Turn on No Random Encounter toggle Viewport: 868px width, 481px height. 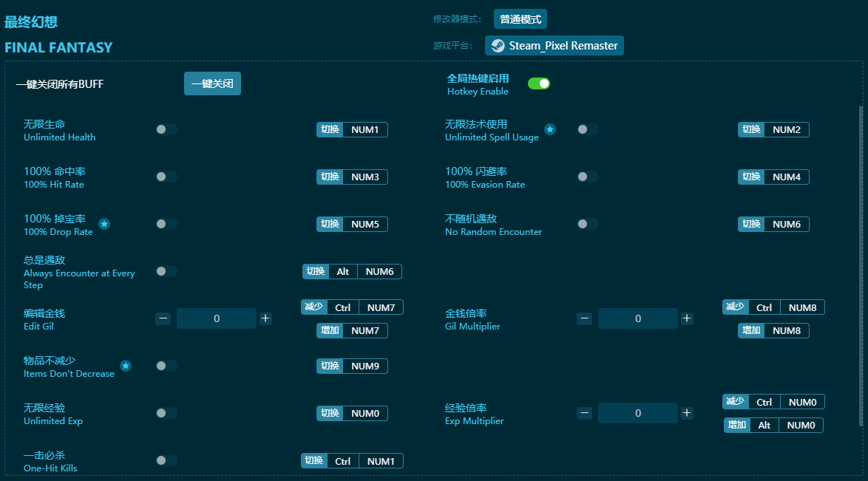pos(588,224)
